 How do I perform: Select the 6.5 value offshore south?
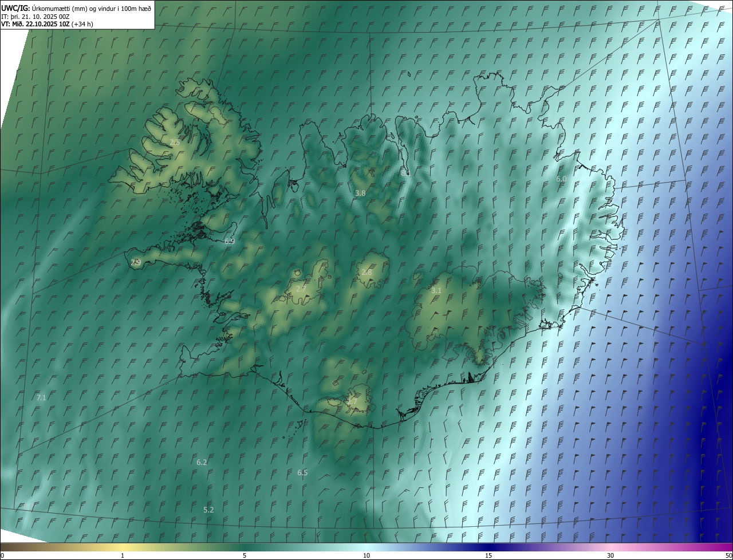click(x=302, y=473)
